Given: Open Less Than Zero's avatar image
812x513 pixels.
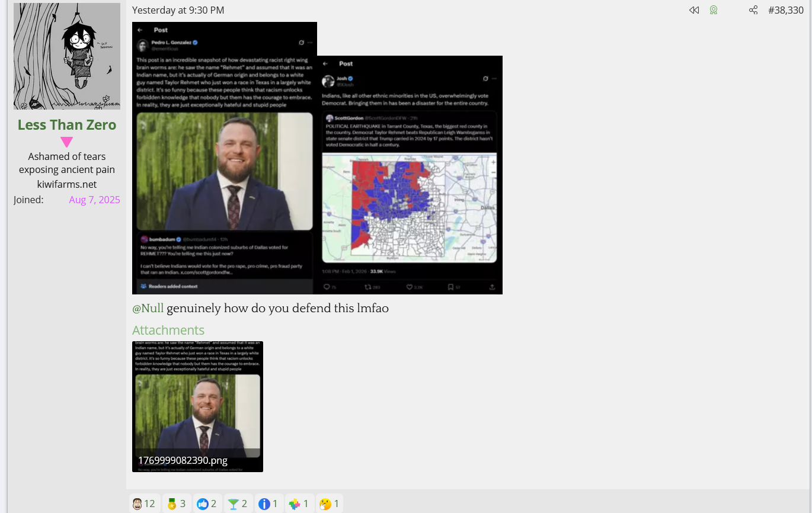Looking at the screenshot, I should pos(67,56).
